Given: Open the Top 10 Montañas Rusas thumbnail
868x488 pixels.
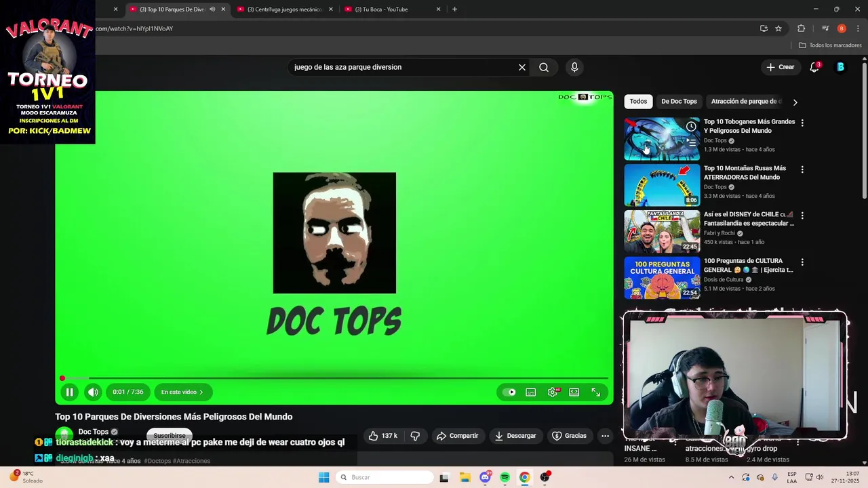Looking at the screenshot, I should (662, 185).
